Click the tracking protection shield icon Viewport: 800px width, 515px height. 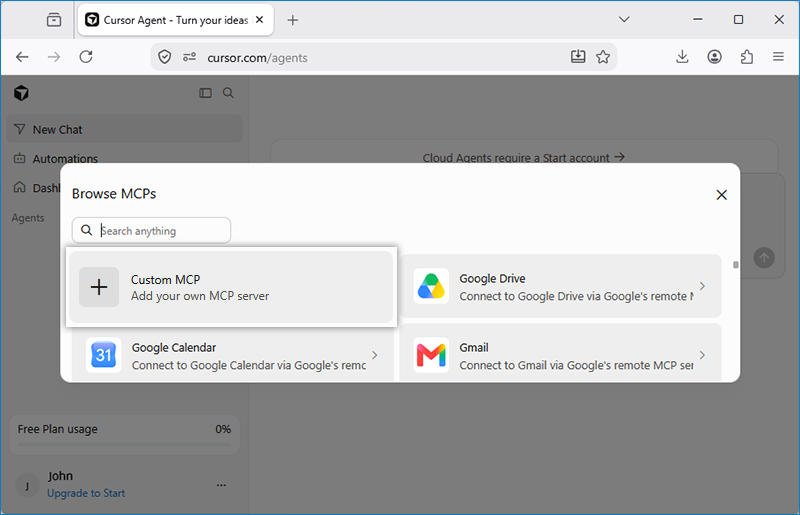click(x=164, y=57)
